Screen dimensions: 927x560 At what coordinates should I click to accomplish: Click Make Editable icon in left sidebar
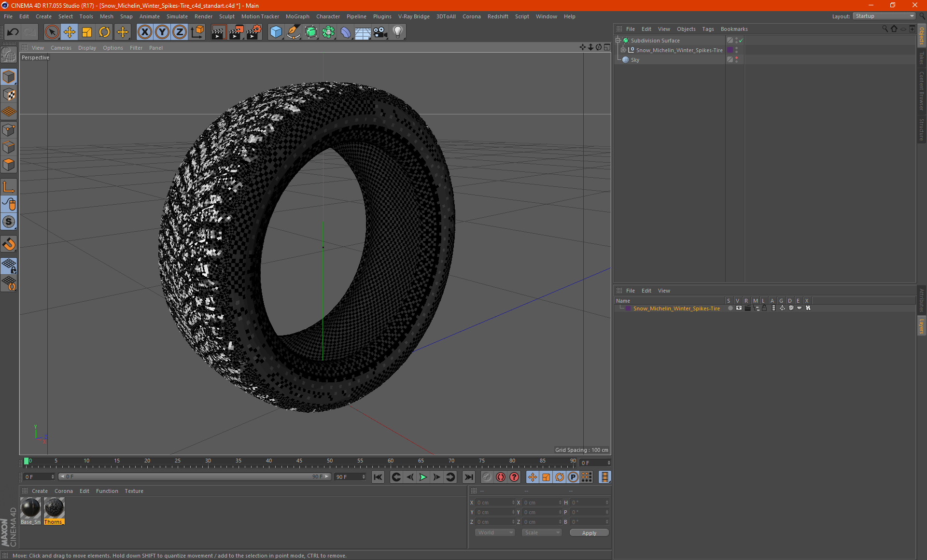point(9,55)
